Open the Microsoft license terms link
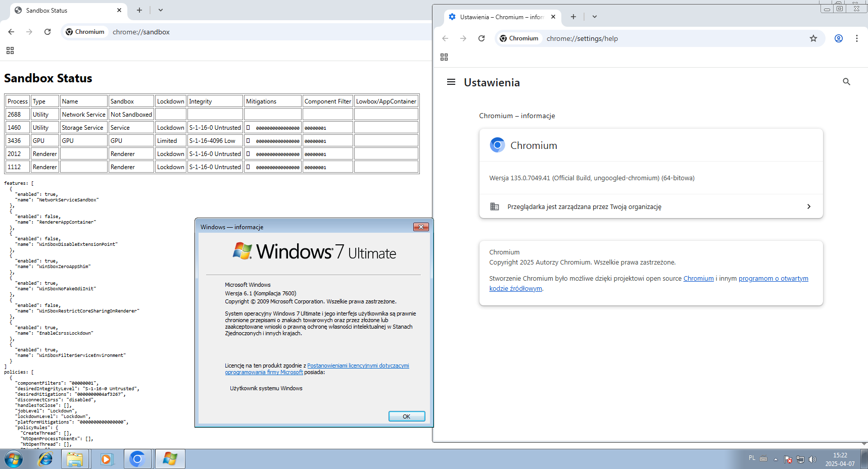The image size is (868, 469). [317, 369]
